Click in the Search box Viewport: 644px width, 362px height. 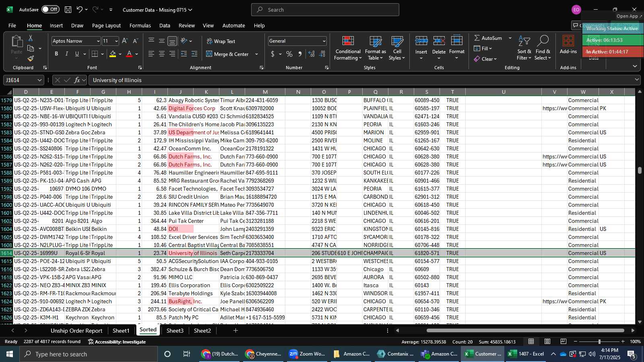pyautogui.click(x=325, y=10)
